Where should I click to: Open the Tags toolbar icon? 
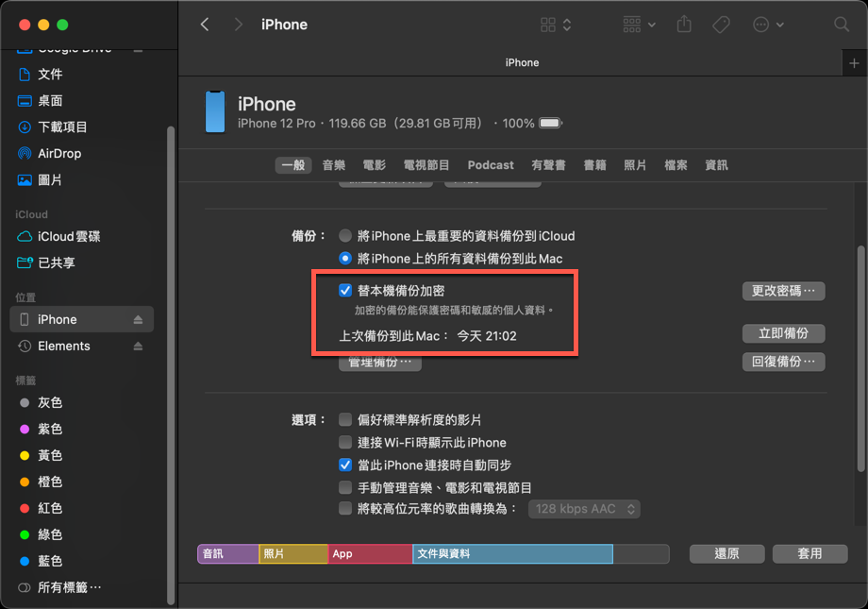(x=721, y=25)
